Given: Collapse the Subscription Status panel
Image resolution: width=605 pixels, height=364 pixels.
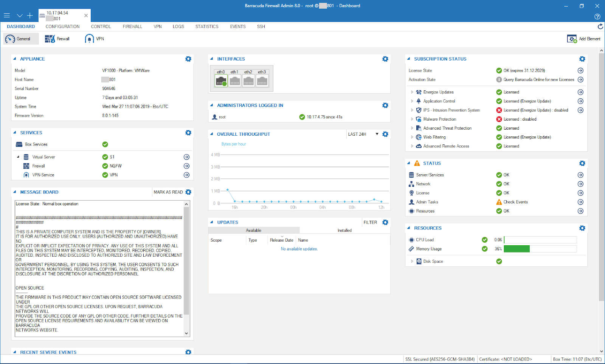Looking at the screenshot, I should [409, 59].
